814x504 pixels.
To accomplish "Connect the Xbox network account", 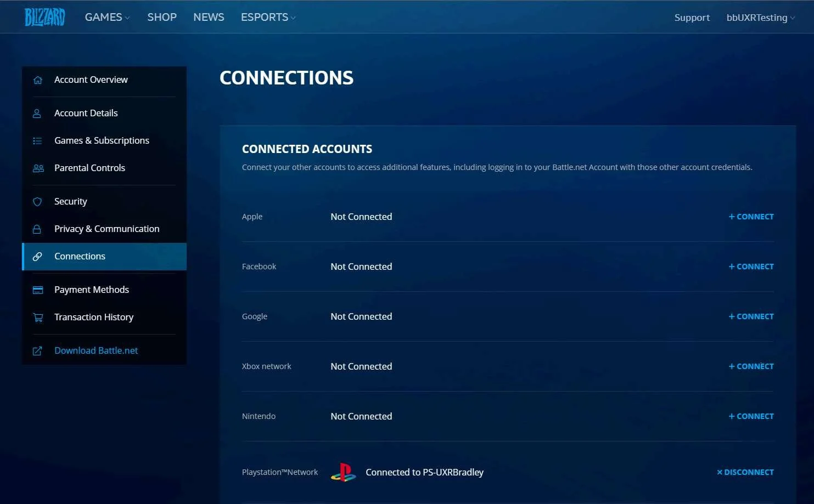I will click(751, 366).
